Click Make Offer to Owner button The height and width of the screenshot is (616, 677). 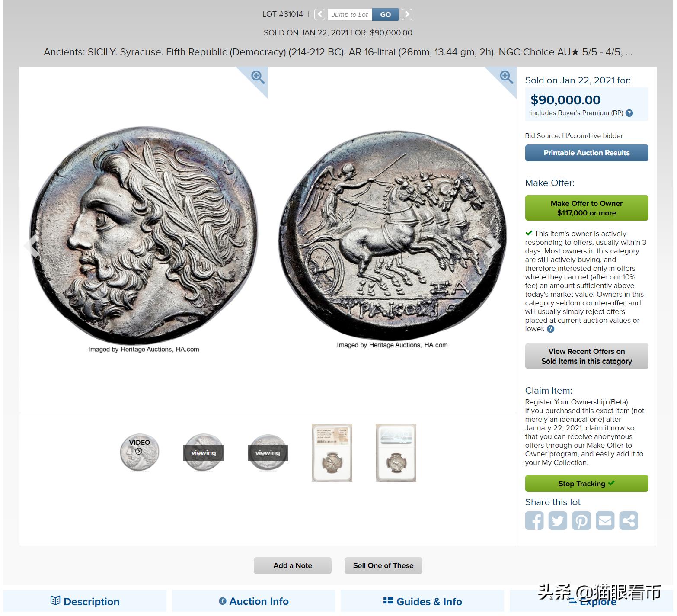[x=587, y=208]
